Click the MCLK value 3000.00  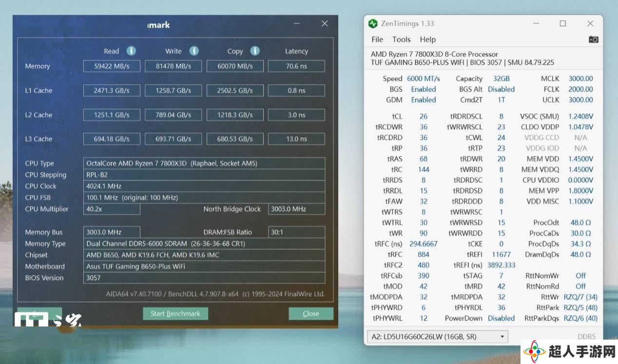coord(580,78)
